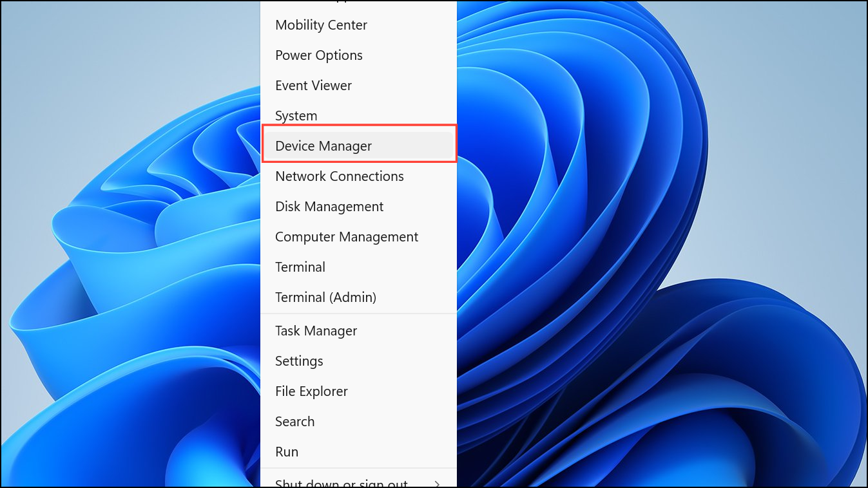Screen dimensions: 868x488
Task: Launch Computer Management
Action: point(347,236)
